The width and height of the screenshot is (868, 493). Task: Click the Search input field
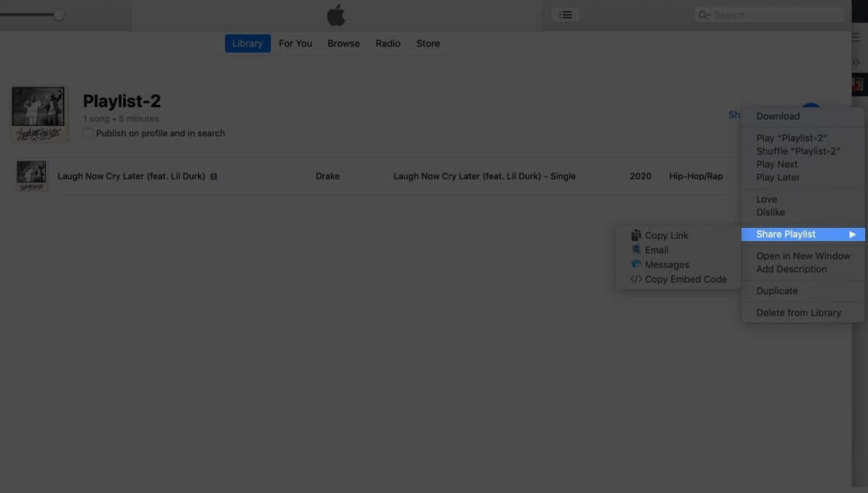click(x=770, y=15)
